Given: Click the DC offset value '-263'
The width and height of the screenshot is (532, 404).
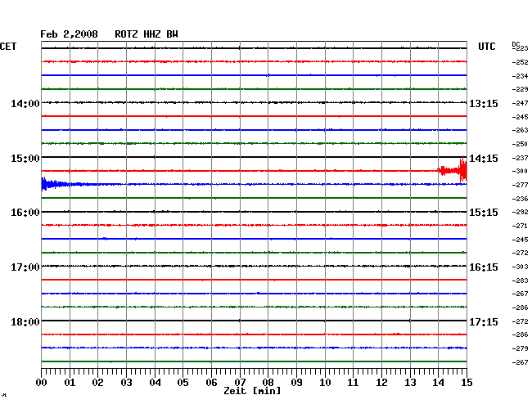Looking at the screenshot, I should [x=520, y=130].
